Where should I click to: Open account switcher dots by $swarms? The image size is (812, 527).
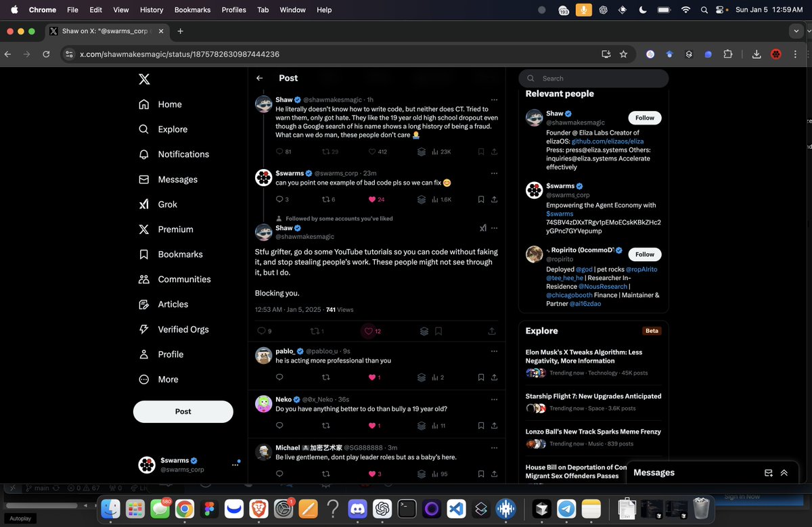point(235,464)
